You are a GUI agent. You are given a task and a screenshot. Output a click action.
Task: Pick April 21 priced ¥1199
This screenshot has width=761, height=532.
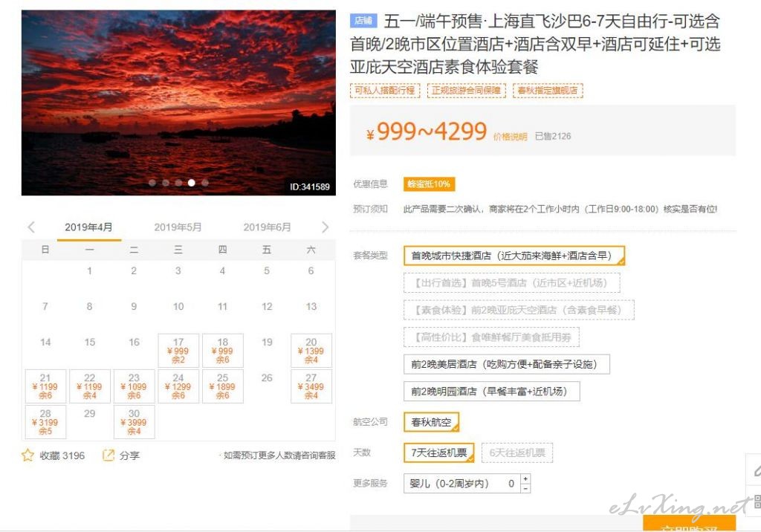click(45, 386)
